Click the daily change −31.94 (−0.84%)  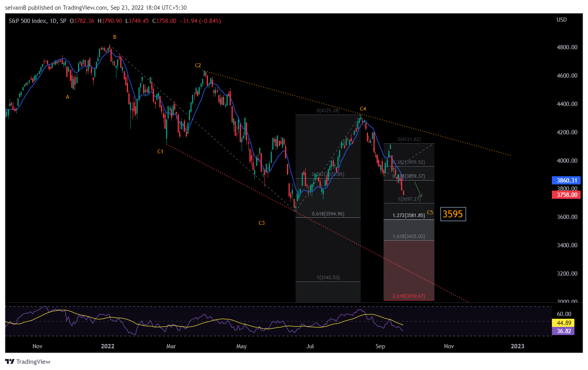(200, 21)
